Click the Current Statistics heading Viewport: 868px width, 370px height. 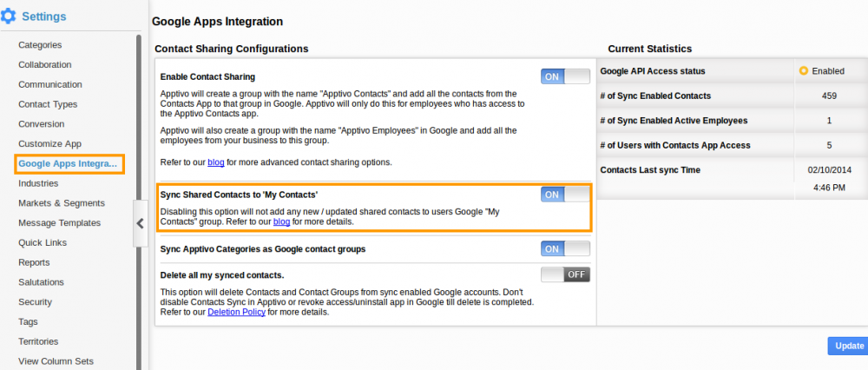click(649, 49)
